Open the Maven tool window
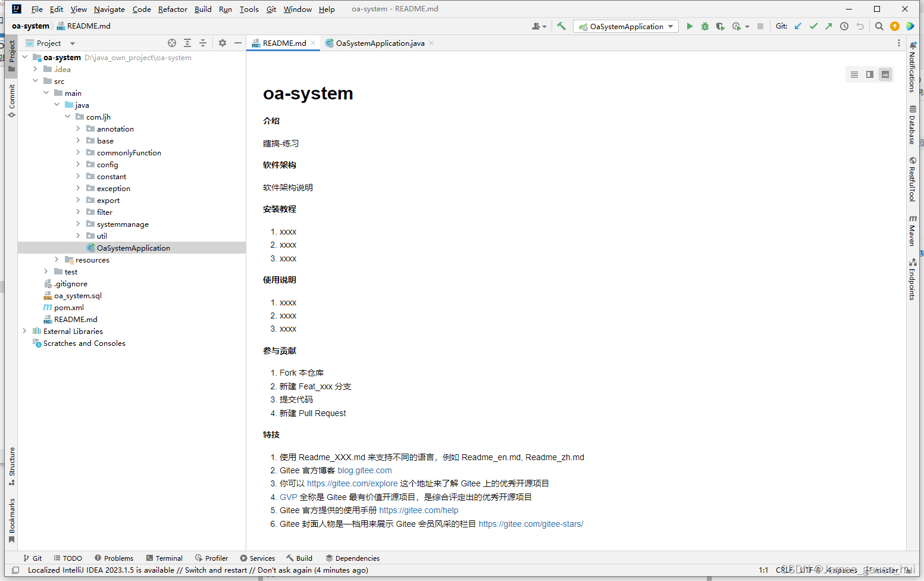Image resolution: width=924 pixels, height=581 pixels. [912, 230]
